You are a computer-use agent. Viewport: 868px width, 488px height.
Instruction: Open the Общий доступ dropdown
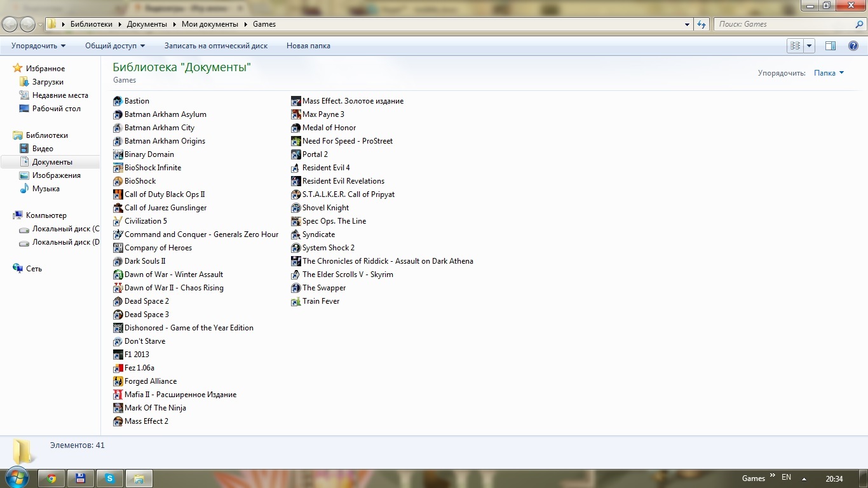point(115,46)
